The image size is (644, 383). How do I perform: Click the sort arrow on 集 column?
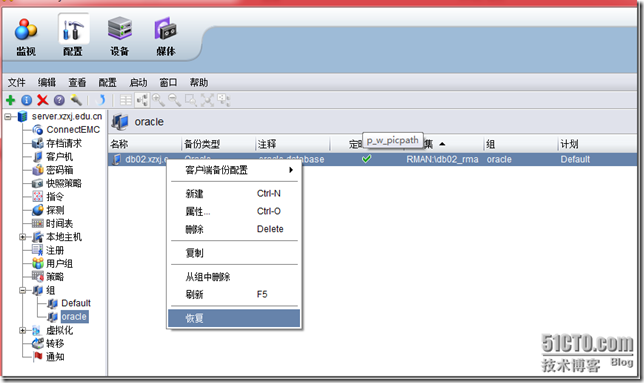point(442,144)
